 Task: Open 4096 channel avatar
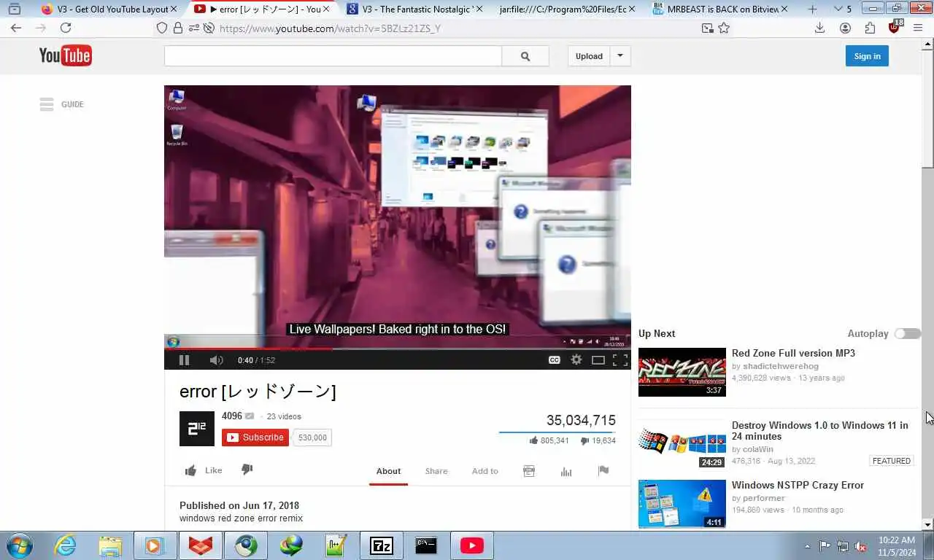[197, 429]
